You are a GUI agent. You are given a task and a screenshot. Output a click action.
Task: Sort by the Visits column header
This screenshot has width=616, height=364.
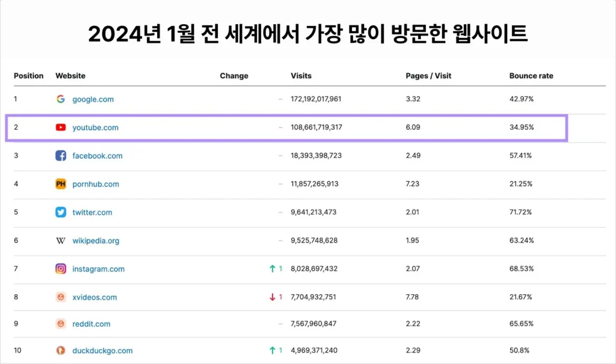(x=301, y=76)
